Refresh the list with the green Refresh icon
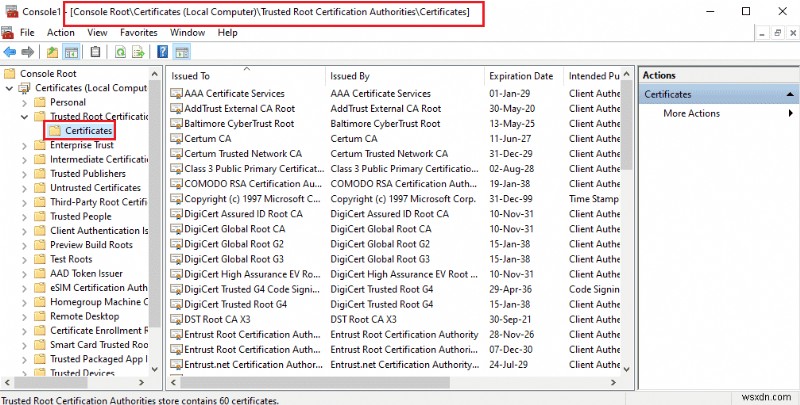 point(120,52)
